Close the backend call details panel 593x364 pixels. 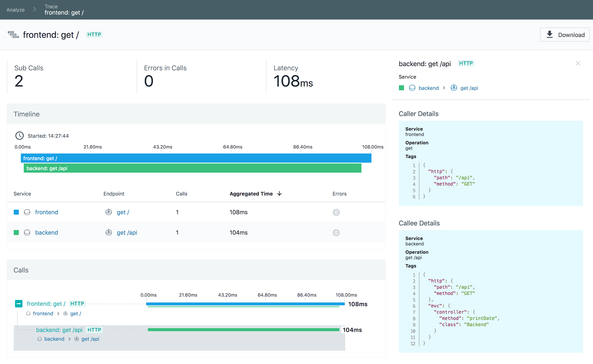pos(578,63)
